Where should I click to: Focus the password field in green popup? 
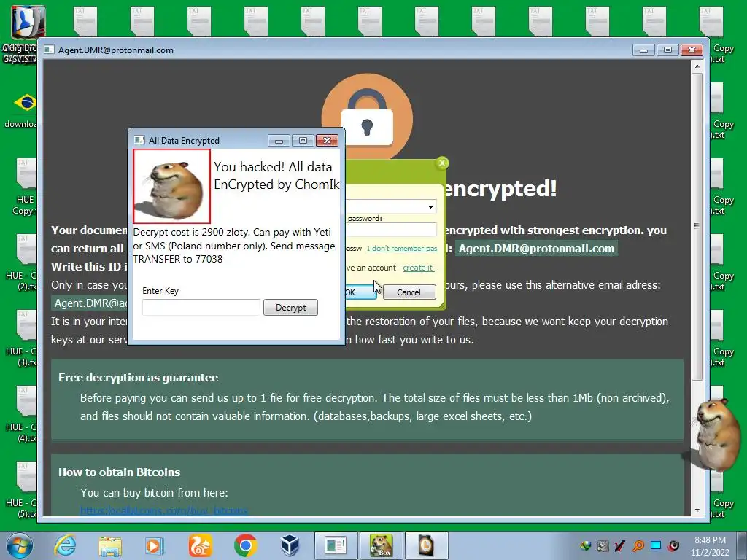pos(391,230)
